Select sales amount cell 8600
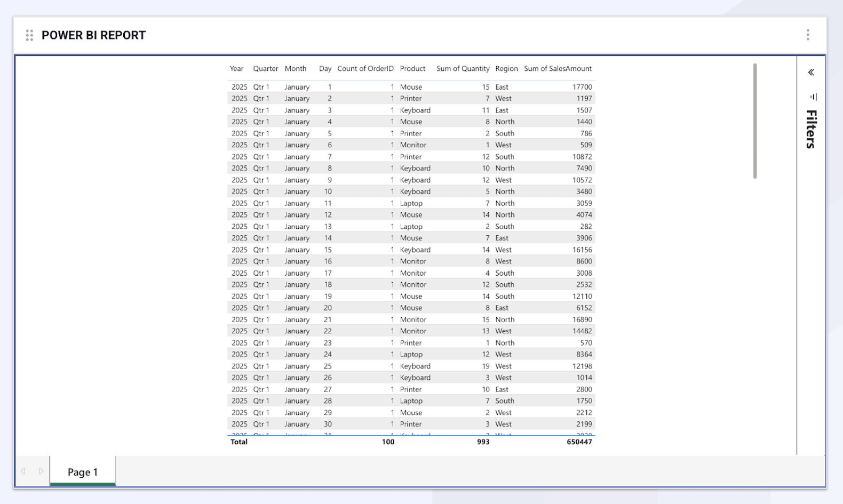This screenshot has width=843, height=504. [584, 261]
